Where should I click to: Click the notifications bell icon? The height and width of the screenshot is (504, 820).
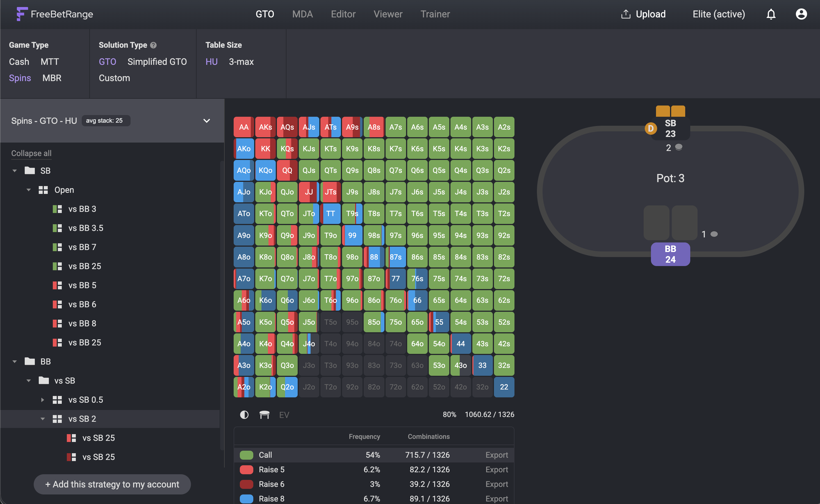tap(771, 14)
